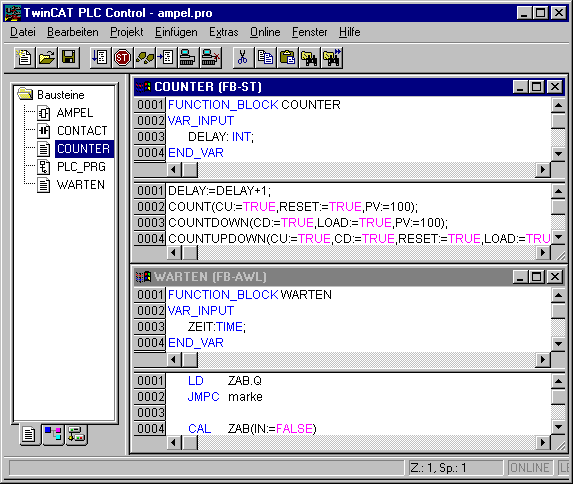Viewport: 573px width, 484px height.
Task: Click the AMPEL block icon in tree
Action: pos(43,113)
